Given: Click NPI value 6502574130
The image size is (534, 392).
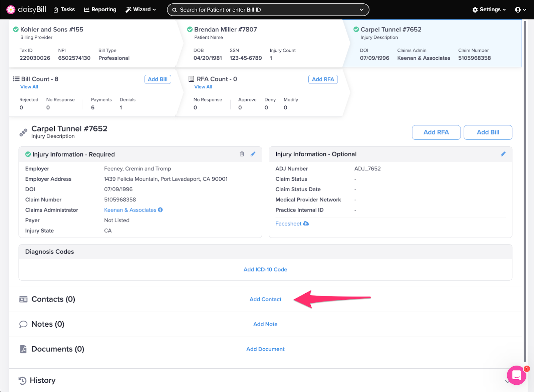Looking at the screenshot, I should tap(74, 58).
